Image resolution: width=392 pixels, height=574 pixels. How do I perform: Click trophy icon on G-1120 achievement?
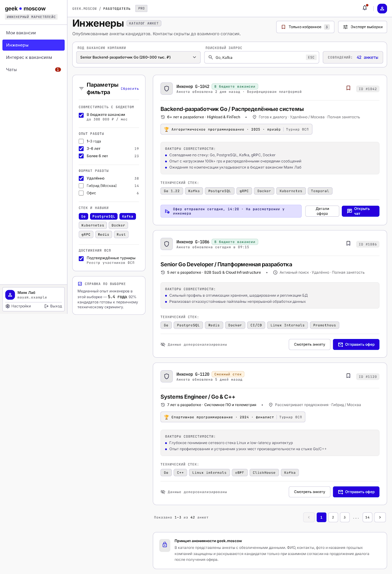coord(166,417)
